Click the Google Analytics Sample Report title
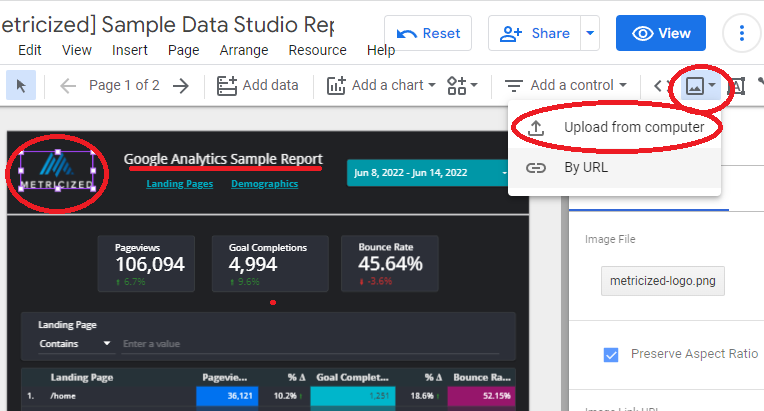Screen dimensions: 764x411 [223, 159]
